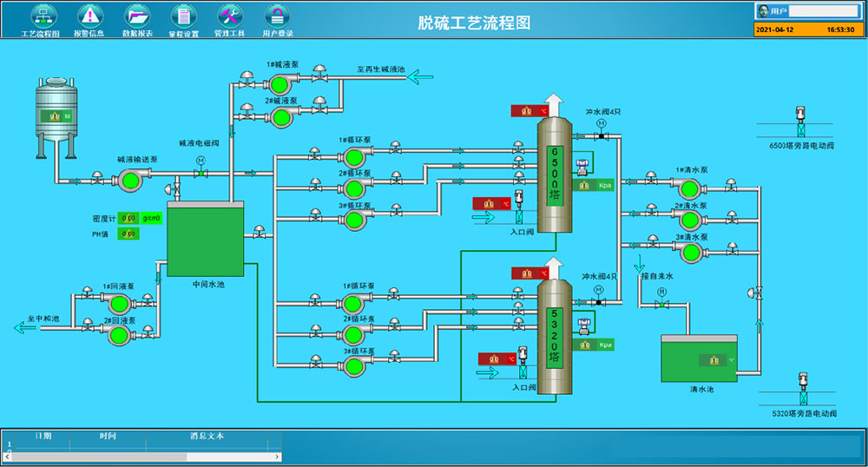This screenshot has width=868, height=467.
Task: Click the 脱硫工艺流程图 title
Action: [x=474, y=23]
